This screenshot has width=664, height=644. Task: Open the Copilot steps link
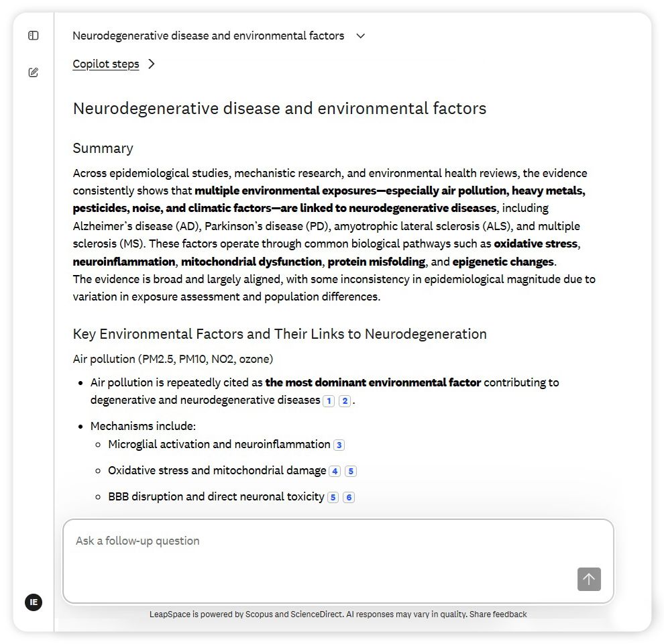pyautogui.click(x=106, y=64)
